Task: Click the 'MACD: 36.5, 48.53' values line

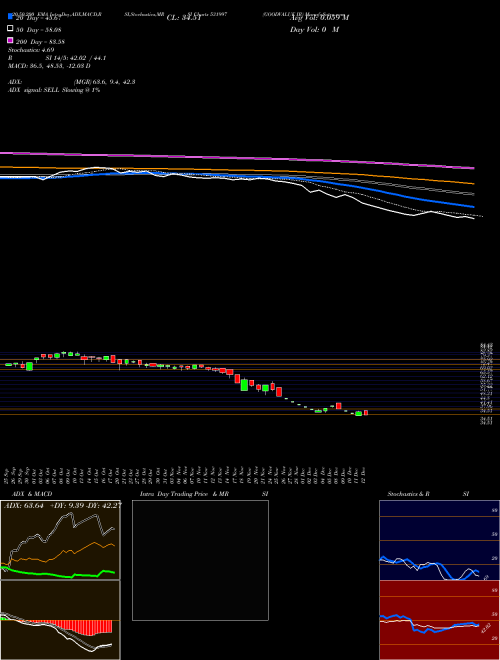Action: 49,66
